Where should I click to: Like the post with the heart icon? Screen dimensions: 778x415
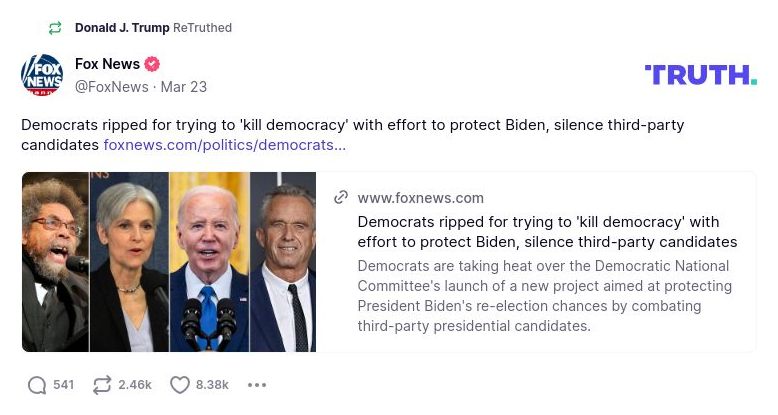click(179, 385)
